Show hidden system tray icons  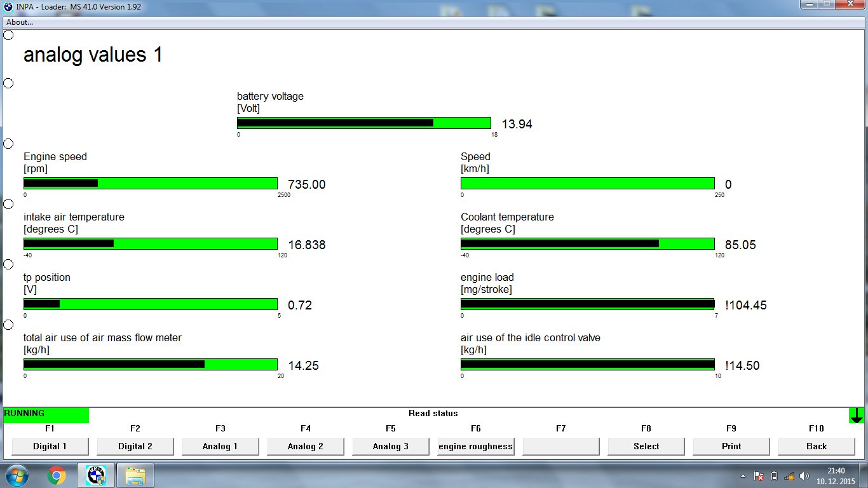743,476
